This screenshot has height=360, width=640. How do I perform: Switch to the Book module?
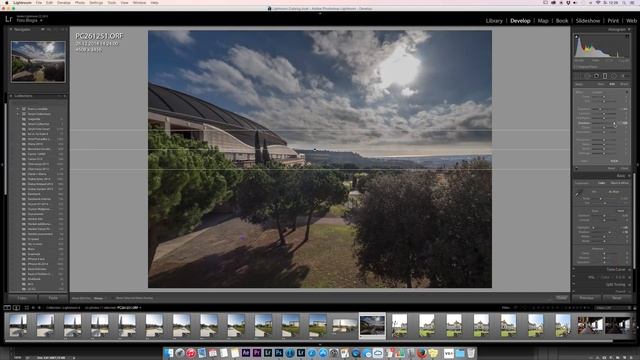coord(562,20)
